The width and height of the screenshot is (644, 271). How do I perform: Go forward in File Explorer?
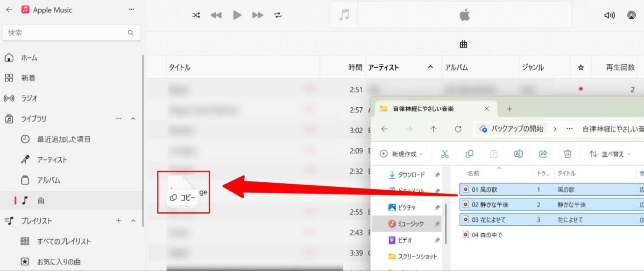click(409, 129)
